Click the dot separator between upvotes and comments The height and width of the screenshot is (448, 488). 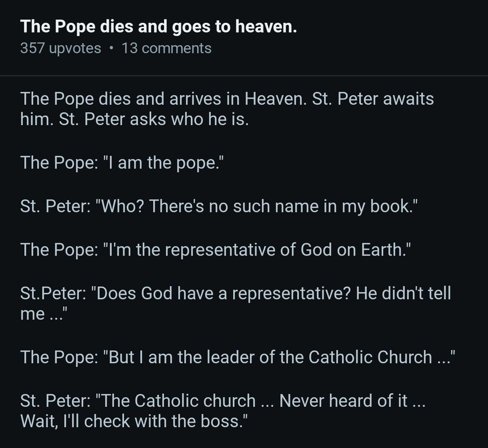[111, 49]
